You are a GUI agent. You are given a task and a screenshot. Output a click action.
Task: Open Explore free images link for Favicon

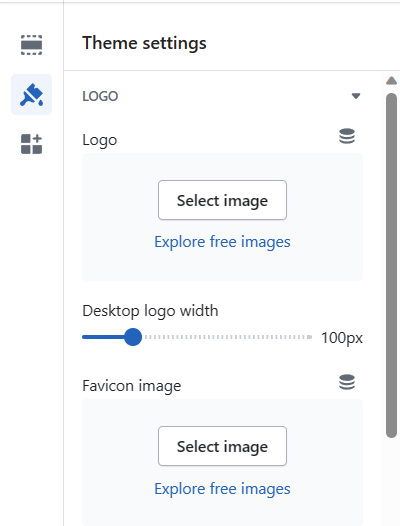pos(222,489)
